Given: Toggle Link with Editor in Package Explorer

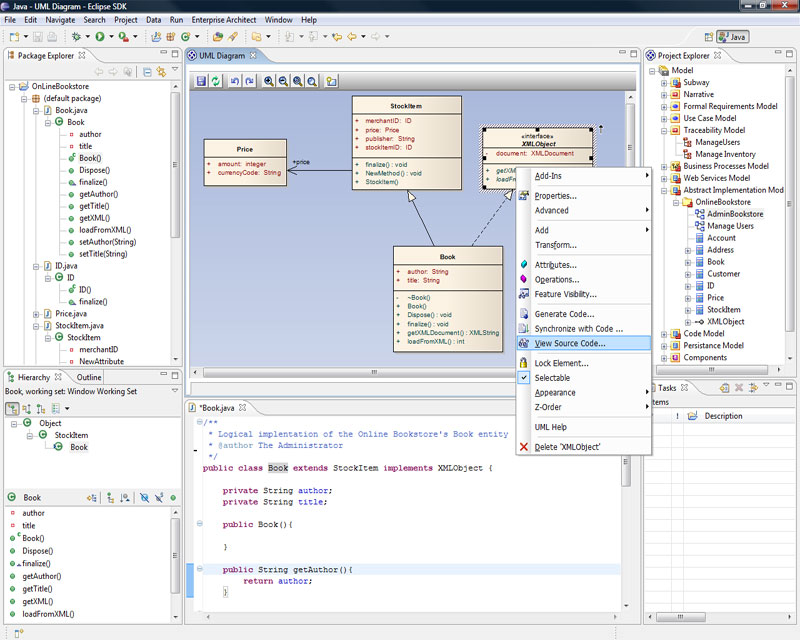Looking at the screenshot, I should [x=161, y=72].
